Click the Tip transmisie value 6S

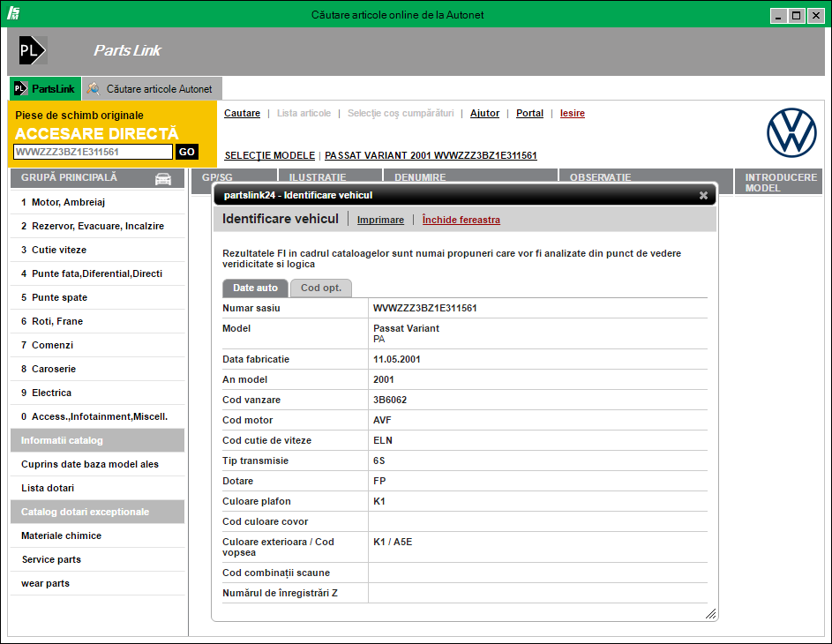[x=379, y=461]
